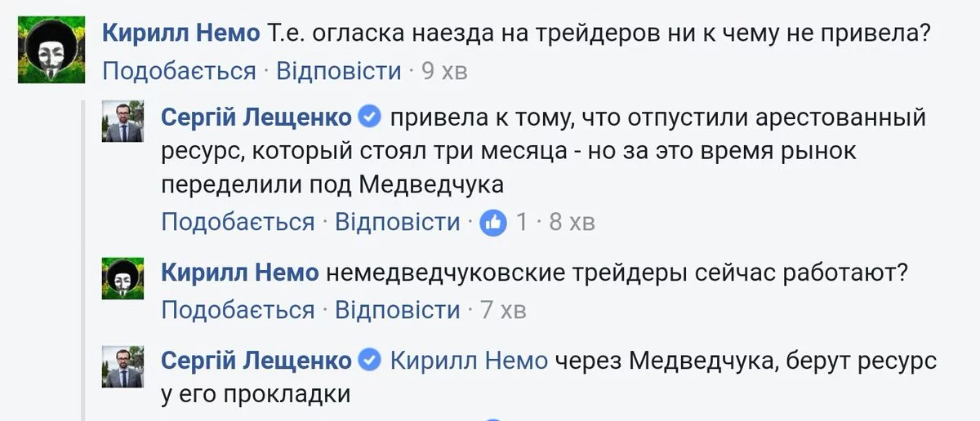
Task: Click Подобається under "немедведчуковские трейдеры" reply
Action: point(238,310)
